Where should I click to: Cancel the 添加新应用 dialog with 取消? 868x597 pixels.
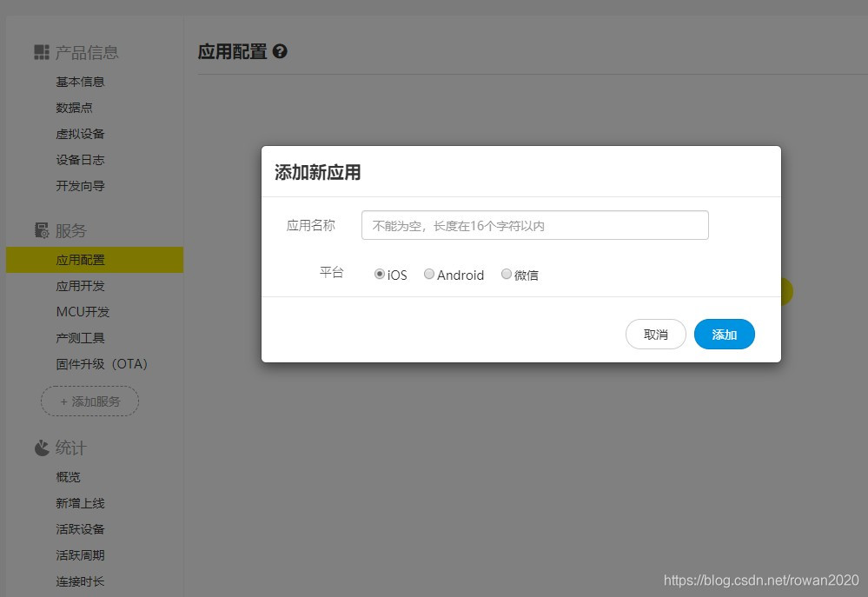(x=655, y=334)
